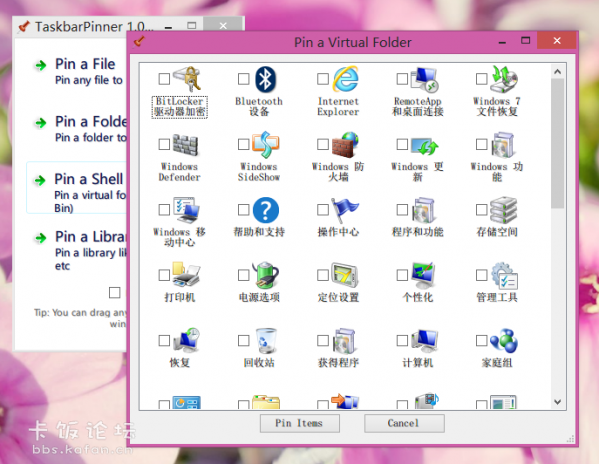The image size is (599, 464).
Task: Click the Windows Defender wall icon
Action: 186,145
